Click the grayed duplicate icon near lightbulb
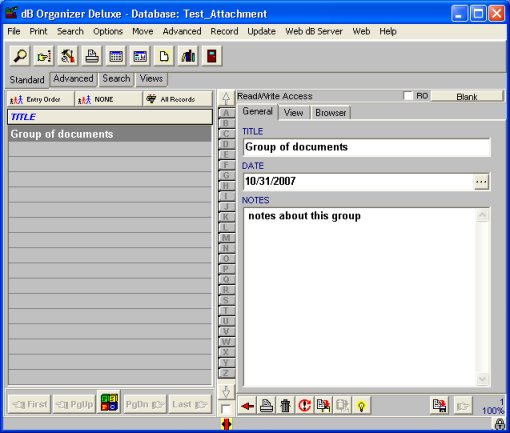Image resolution: width=510 pixels, height=433 pixels. click(x=342, y=406)
